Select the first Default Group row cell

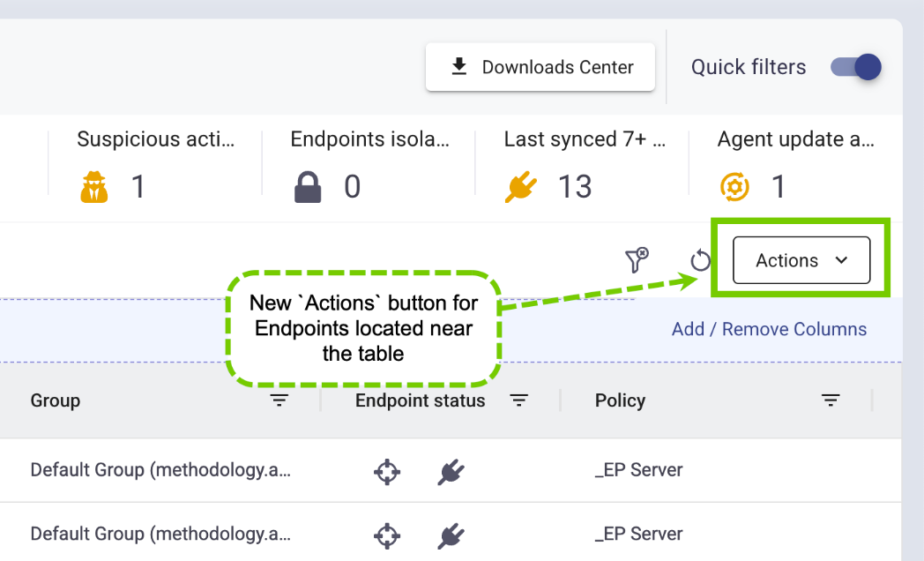click(x=160, y=470)
